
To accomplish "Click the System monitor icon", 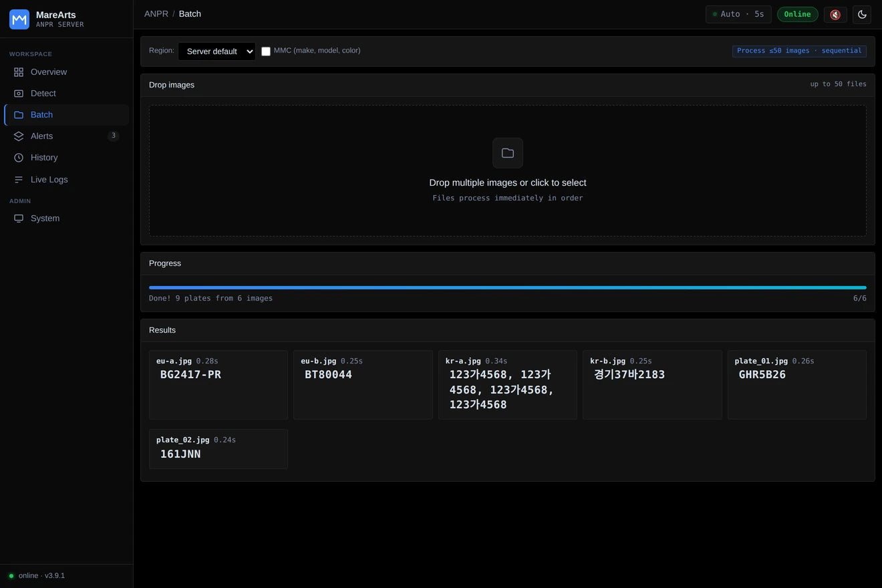I will point(19,218).
